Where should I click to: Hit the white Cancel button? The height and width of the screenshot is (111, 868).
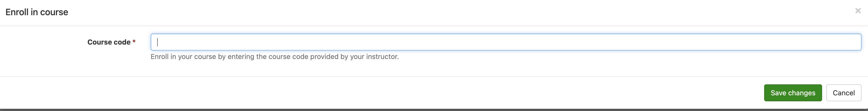[x=843, y=93]
